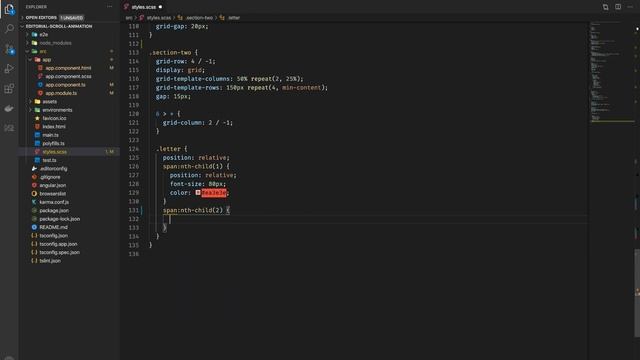640x360 pixels.
Task: Expand the node_modules folder
Action: (x=55, y=43)
